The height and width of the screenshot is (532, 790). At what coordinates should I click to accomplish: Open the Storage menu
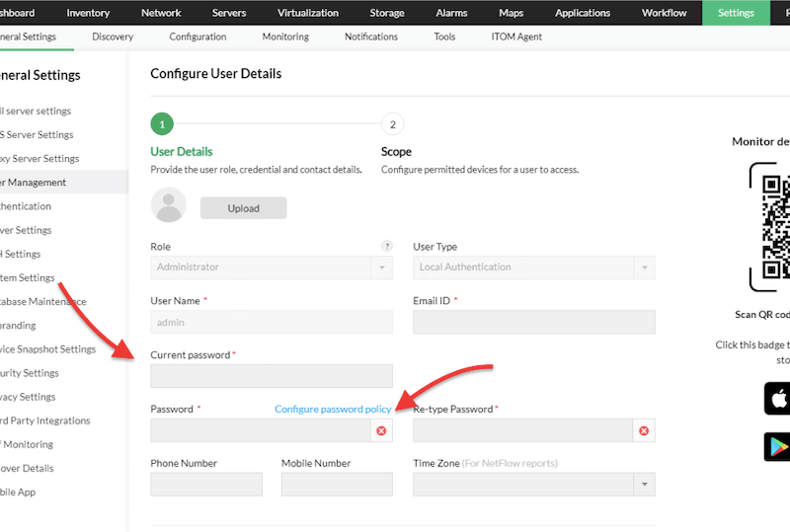pos(387,13)
